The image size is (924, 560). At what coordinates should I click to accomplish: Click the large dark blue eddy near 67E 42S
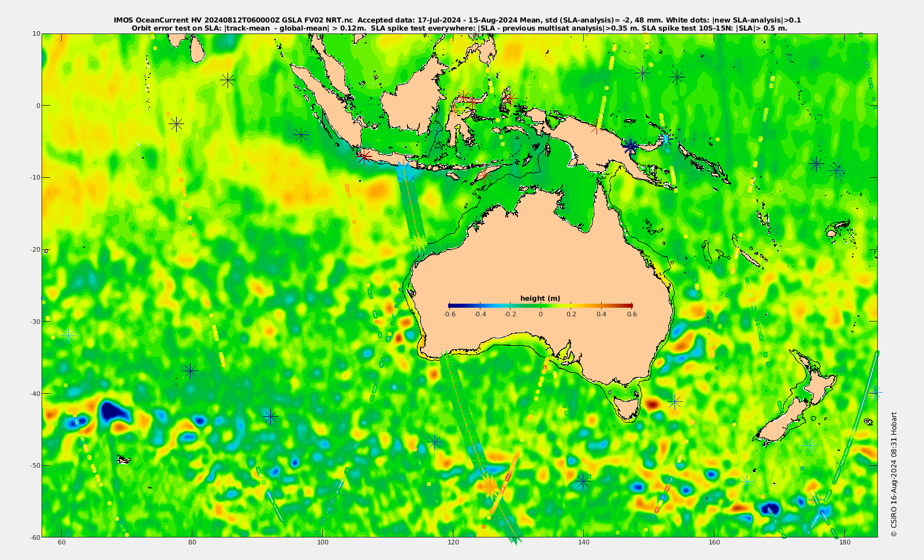point(113,411)
